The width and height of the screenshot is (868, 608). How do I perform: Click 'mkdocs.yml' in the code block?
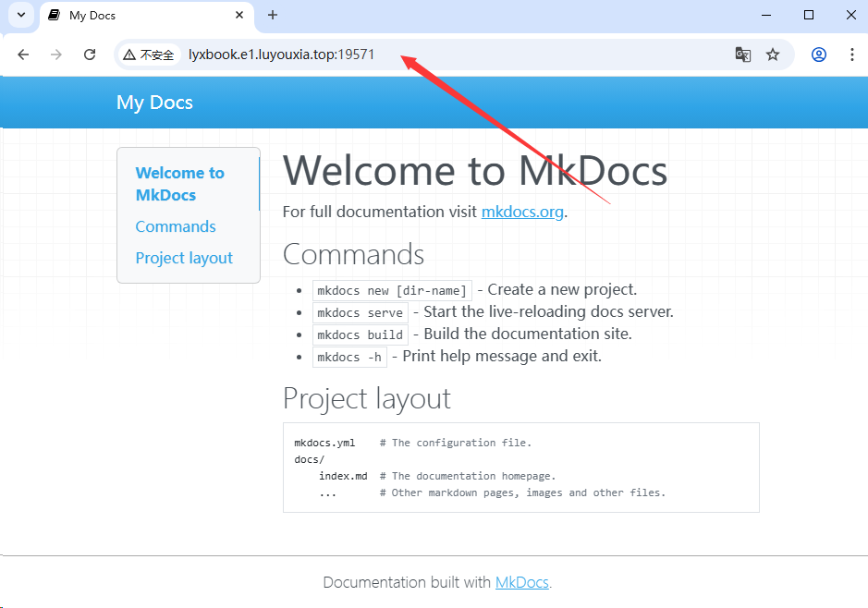pyautogui.click(x=324, y=443)
